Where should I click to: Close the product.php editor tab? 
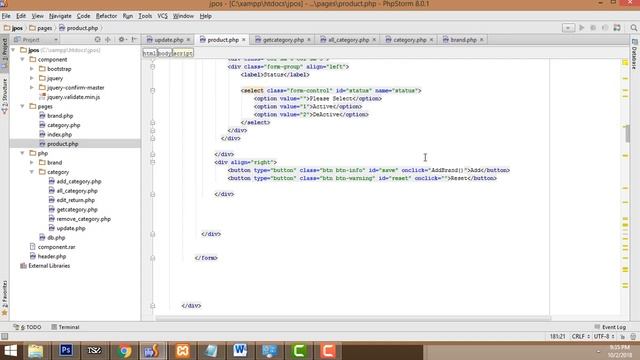click(244, 40)
